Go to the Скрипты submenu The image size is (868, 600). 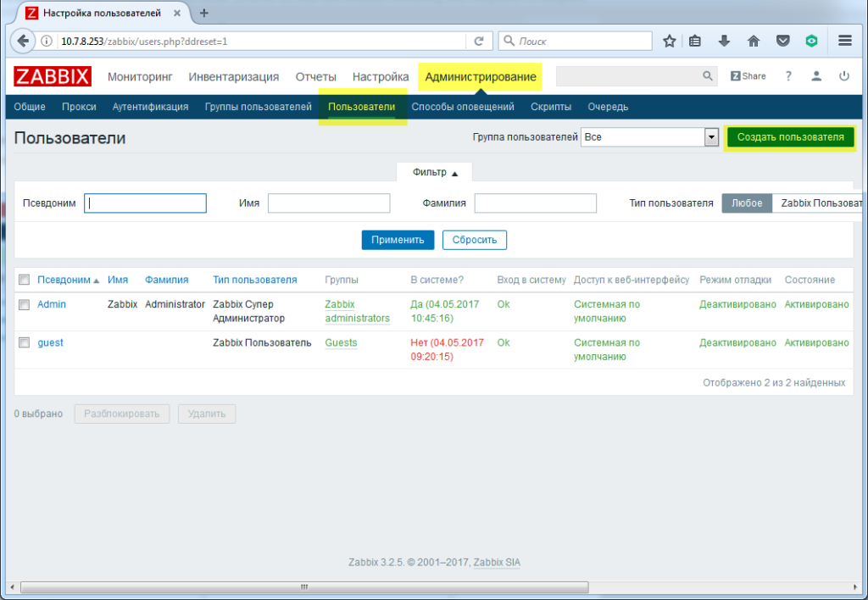[551, 107]
